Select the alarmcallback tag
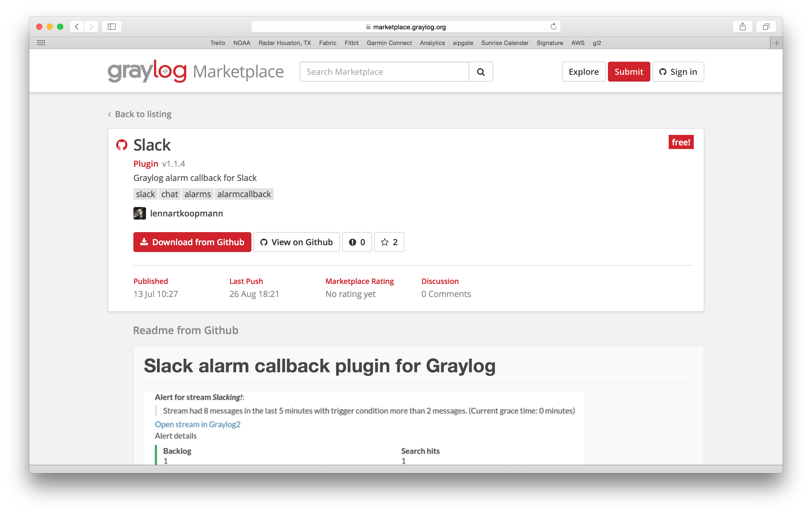 click(244, 194)
